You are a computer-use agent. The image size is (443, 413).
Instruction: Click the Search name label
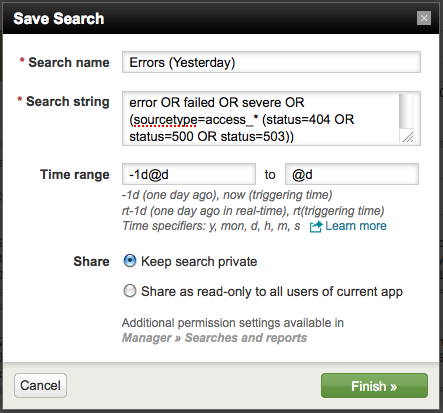69,62
